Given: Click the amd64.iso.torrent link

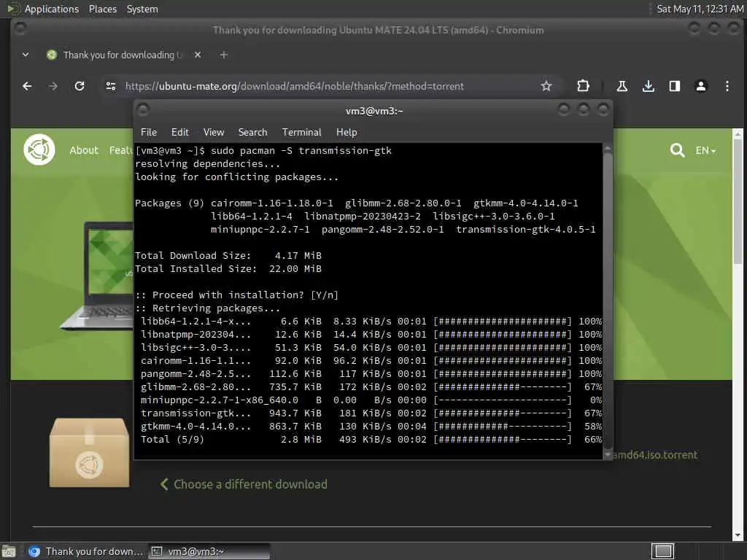Looking at the screenshot, I should click(655, 455).
